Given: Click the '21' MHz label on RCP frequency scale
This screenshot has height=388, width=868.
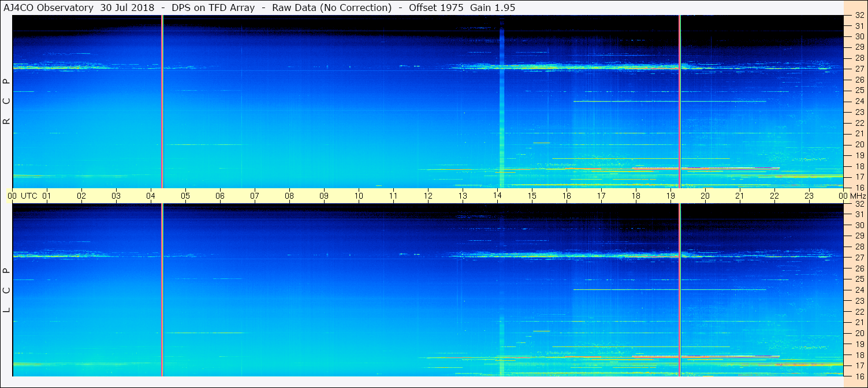Looking at the screenshot, I should click(859, 133).
